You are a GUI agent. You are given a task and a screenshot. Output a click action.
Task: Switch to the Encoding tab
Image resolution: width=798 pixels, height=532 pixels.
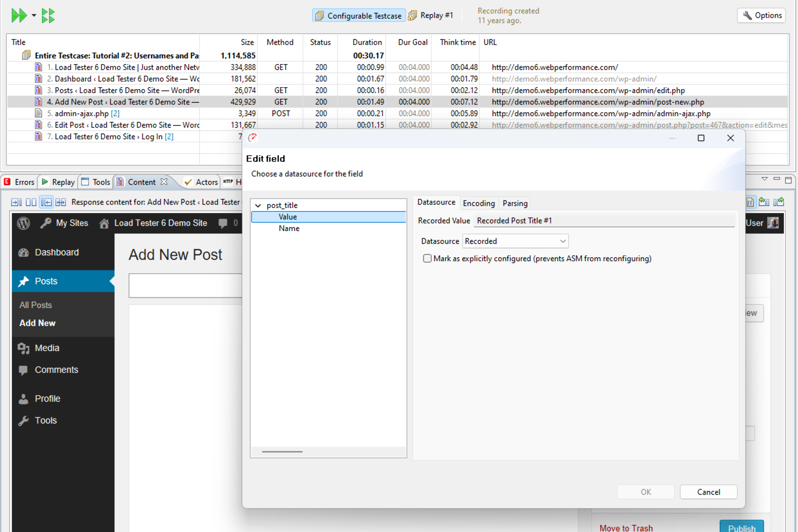click(479, 203)
